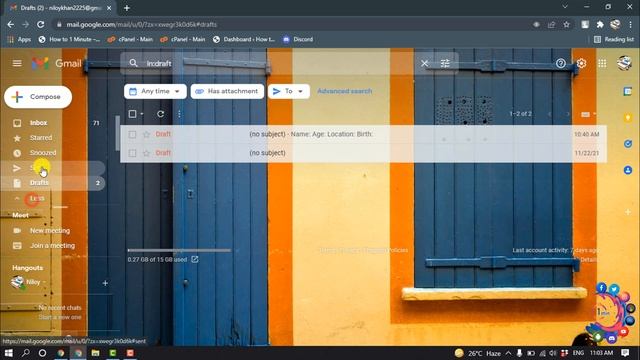Click the Start a new one link
The width and height of the screenshot is (640, 360).
[60, 317]
